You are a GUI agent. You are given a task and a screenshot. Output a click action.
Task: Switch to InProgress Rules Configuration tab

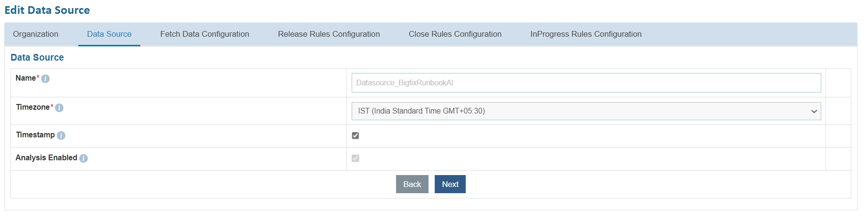tap(586, 34)
